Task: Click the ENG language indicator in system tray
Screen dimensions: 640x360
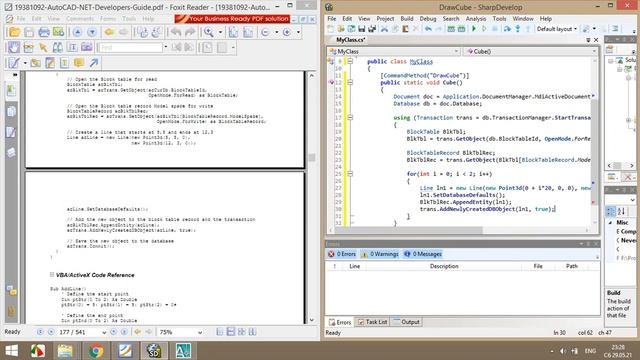Action: coord(590,351)
